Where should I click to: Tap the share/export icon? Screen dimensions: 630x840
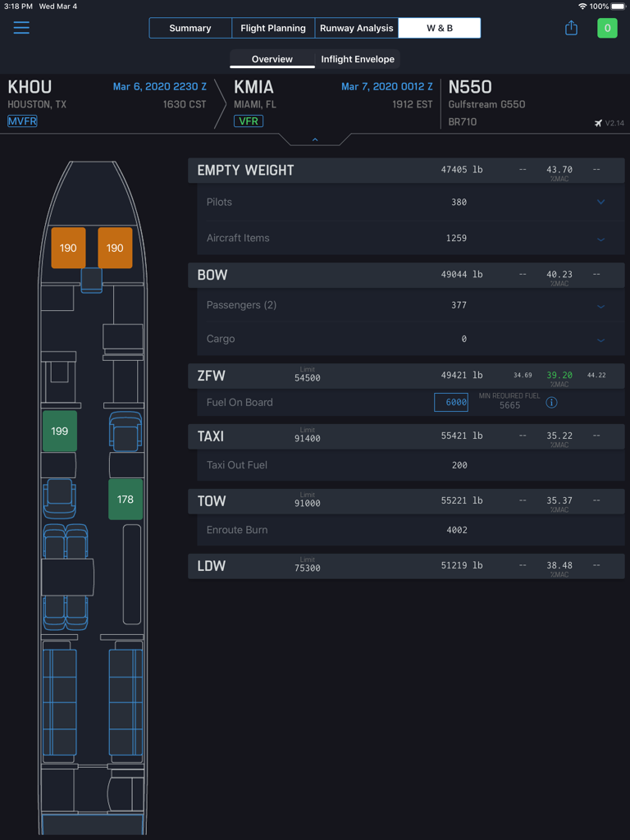(571, 27)
